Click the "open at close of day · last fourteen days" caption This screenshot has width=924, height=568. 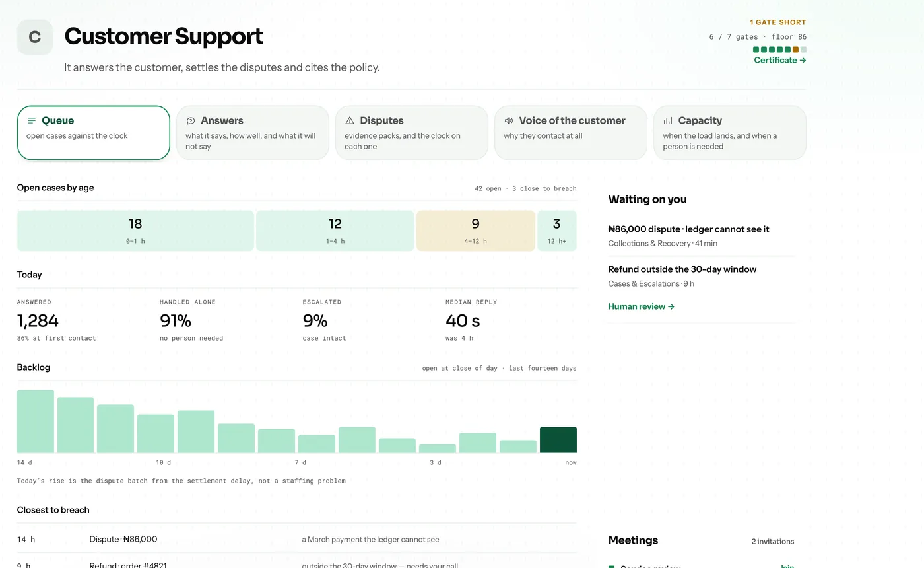(499, 368)
